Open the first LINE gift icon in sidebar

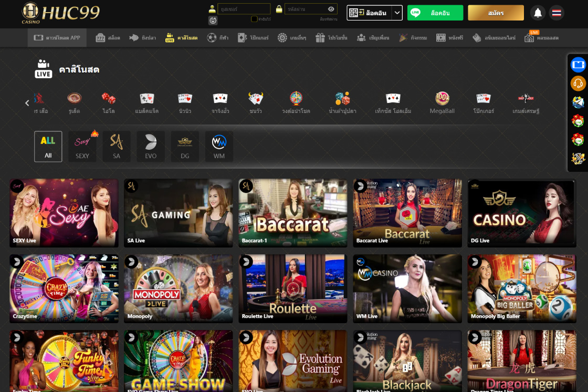578,120
